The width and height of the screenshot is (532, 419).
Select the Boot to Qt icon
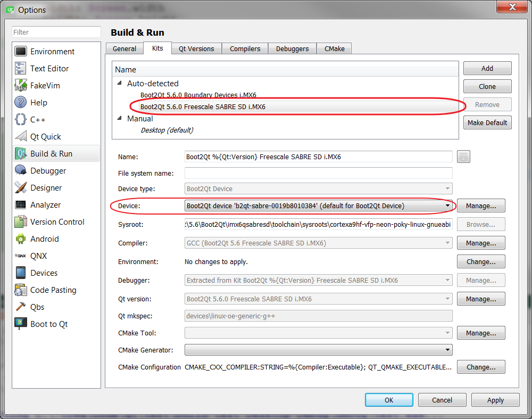tap(21, 324)
